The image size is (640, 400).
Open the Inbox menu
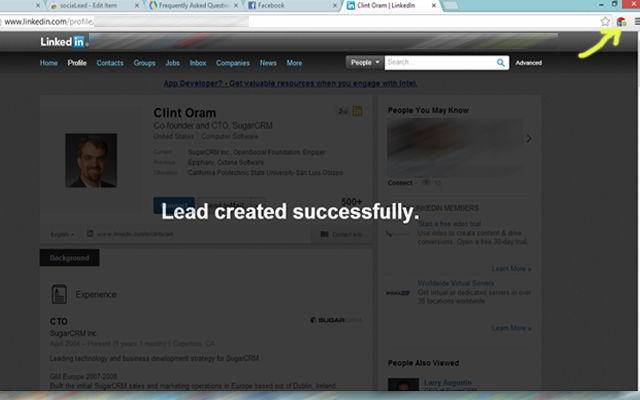click(x=198, y=63)
